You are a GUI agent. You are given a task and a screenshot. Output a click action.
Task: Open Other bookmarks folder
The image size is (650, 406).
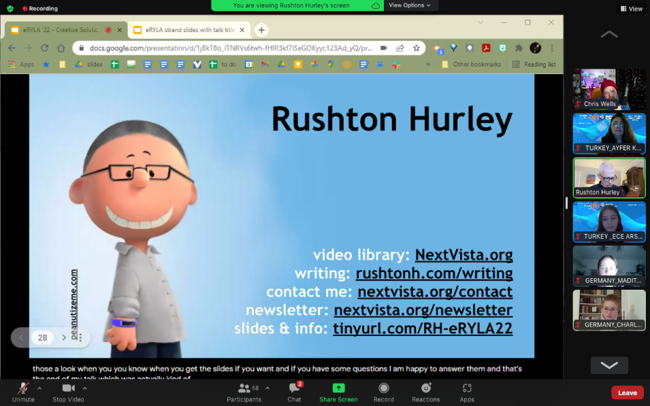tap(472, 64)
